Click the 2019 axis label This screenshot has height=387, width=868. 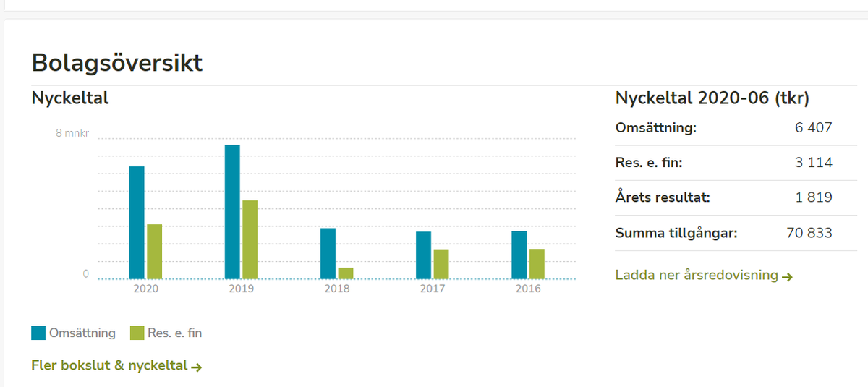pos(241,289)
